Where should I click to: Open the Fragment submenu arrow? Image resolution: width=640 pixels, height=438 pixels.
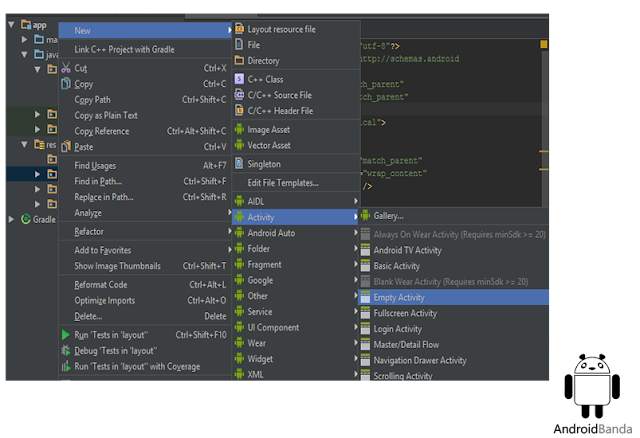coord(356,264)
